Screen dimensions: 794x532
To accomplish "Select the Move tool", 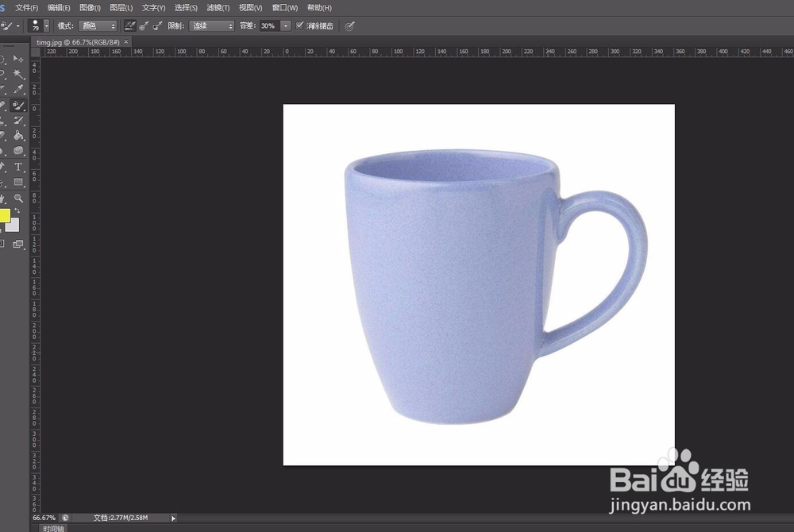I will pos(18,60).
